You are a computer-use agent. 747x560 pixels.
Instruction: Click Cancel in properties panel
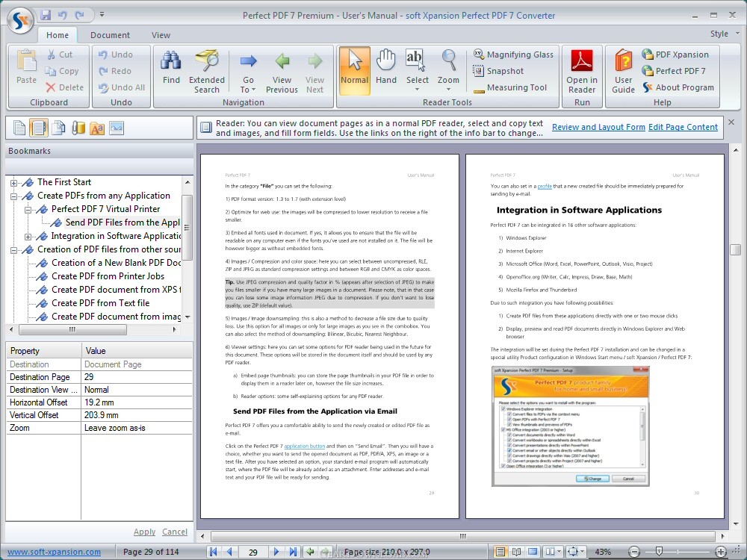pyautogui.click(x=174, y=532)
